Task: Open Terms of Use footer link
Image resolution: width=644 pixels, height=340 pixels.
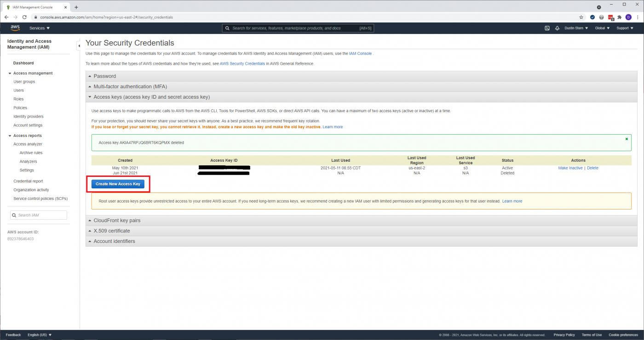Action: [x=592, y=335]
